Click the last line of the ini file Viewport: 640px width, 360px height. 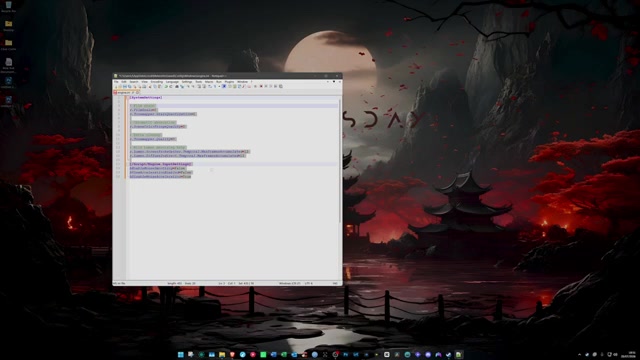(160, 177)
